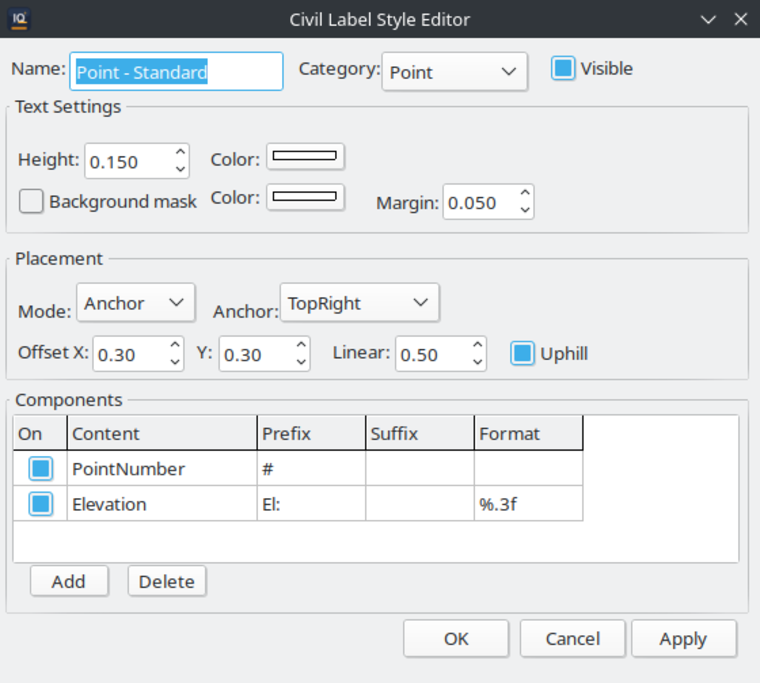Click Delete to remove a component
The height and width of the screenshot is (683, 760).
coord(167,581)
